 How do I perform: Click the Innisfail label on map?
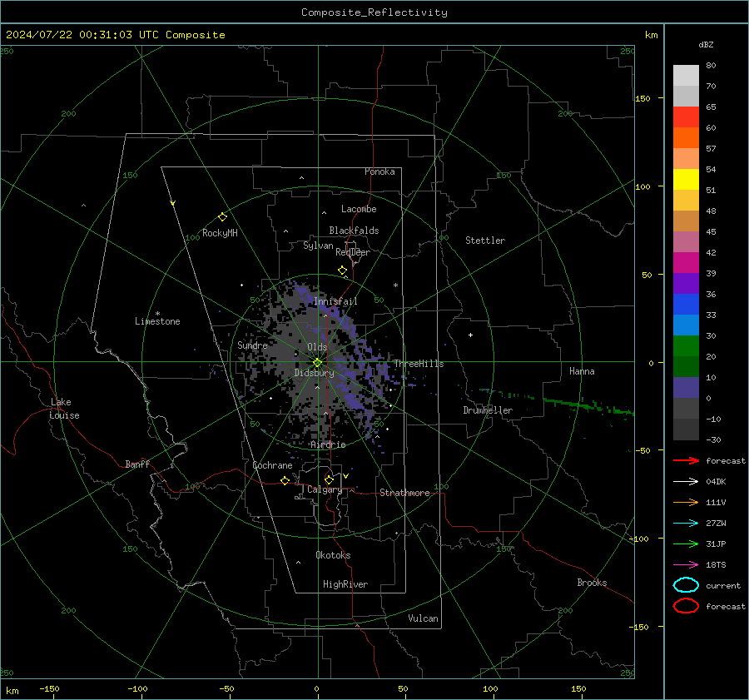point(335,301)
